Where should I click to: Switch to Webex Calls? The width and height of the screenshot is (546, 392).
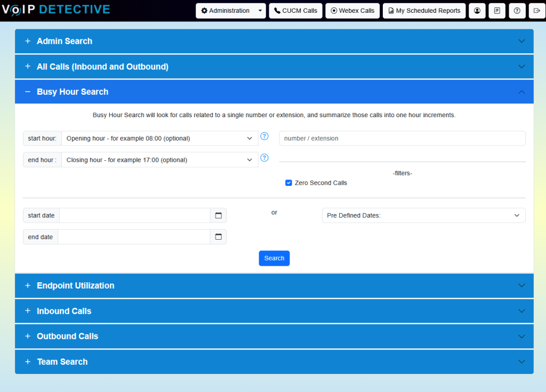point(352,10)
